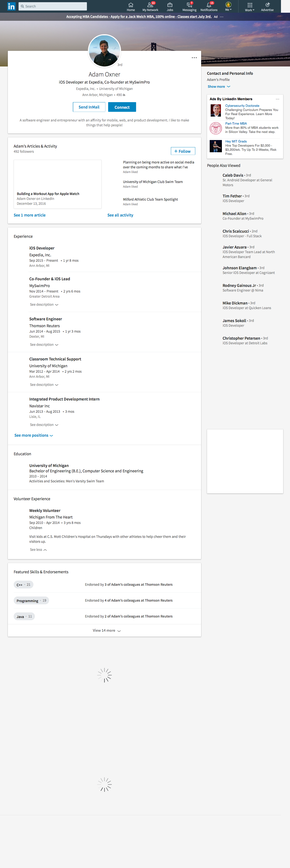Go to the Jobs briefcase icon
Viewport: 290px width, 868px height.
(x=170, y=5)
